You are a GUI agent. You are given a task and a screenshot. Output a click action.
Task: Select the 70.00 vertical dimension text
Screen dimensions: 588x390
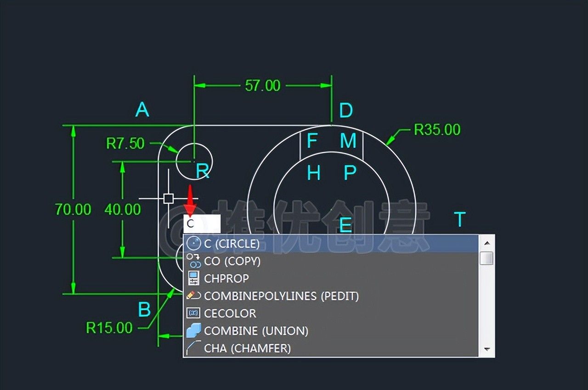click(73, 210)
